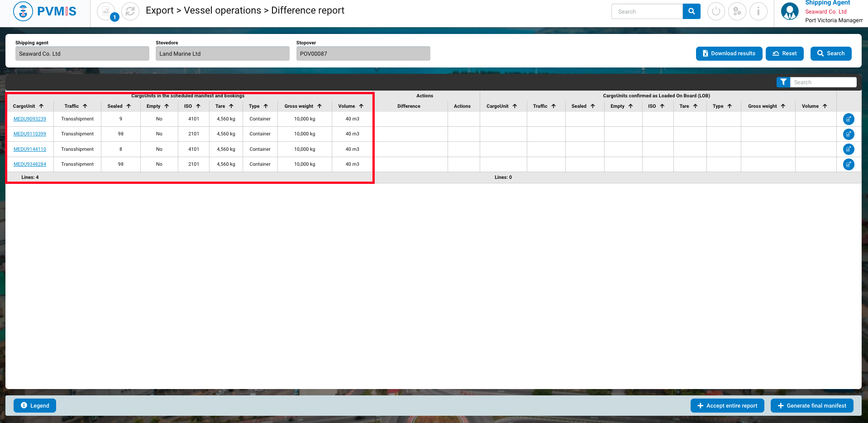Image resolution: width=868 pixels, height=423 pixels.
Task: Click the blue filter funnel icon
Action: click(x=783, y=82)
